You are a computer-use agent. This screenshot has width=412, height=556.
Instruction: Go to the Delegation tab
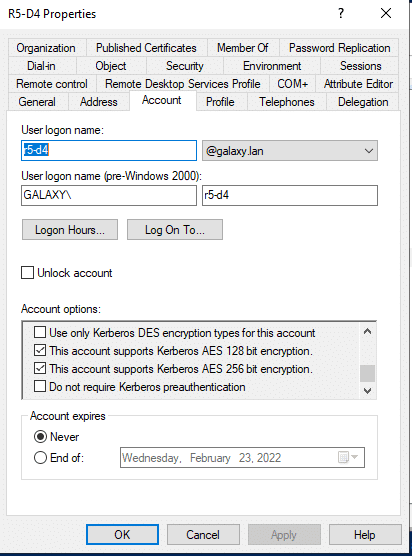point(363,102)
